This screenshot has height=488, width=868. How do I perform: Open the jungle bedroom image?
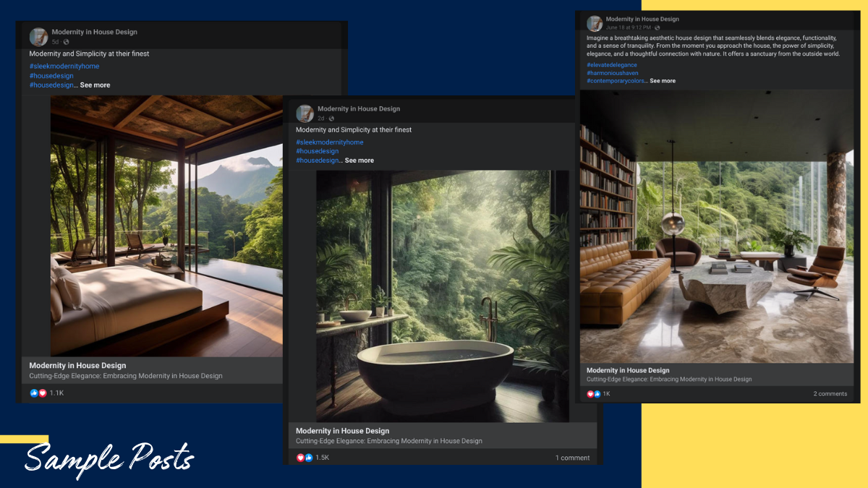coord(166,226)
